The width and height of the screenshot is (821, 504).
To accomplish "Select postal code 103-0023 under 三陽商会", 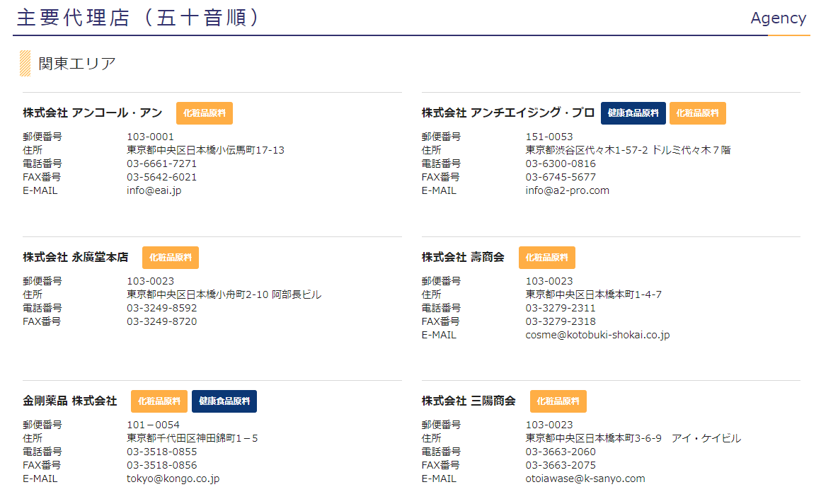I will pyautogui.click(x=549, y=425).
